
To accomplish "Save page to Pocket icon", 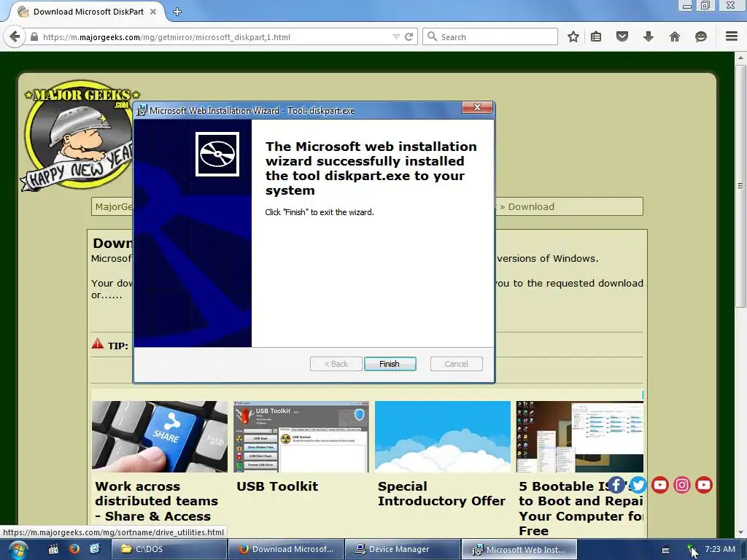I will [x=622, y=36].
